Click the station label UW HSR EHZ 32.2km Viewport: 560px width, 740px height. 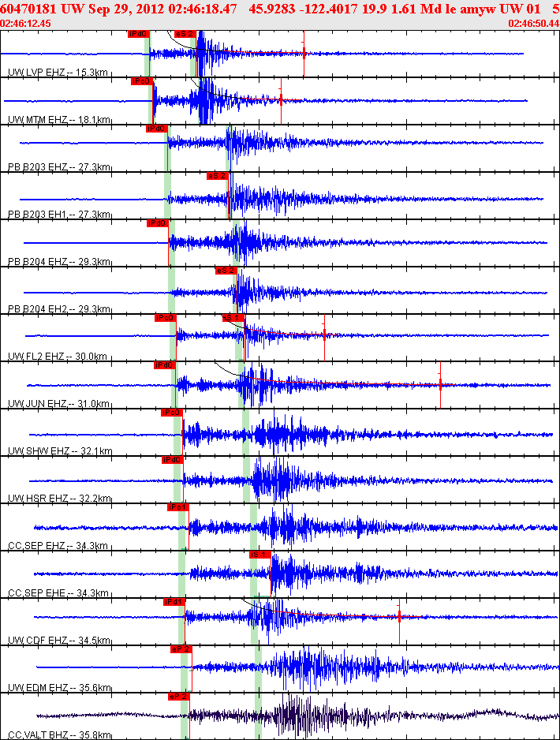[59, 499]
